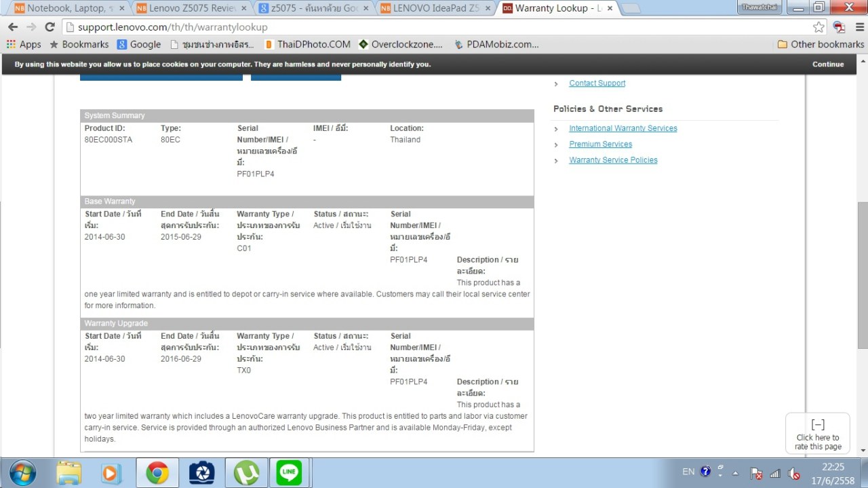Close the Warranty Lookup tab
868x488 pixels.
pos(610,9)
